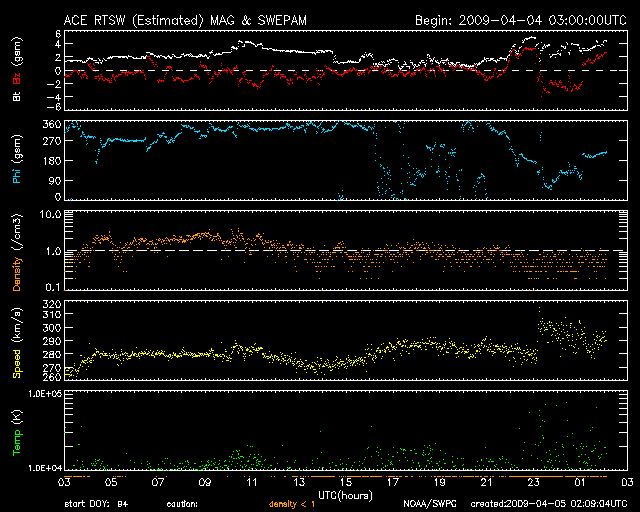Click the '360' tick on the Phi axis
This screenshot has width=640, height=512.
[52, 124]
